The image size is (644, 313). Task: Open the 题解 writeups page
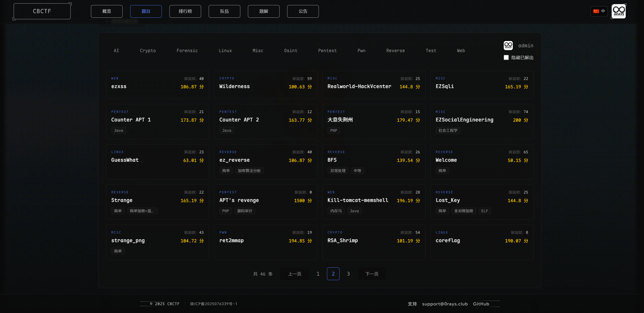pyautogui.click(x=264, y=11)
